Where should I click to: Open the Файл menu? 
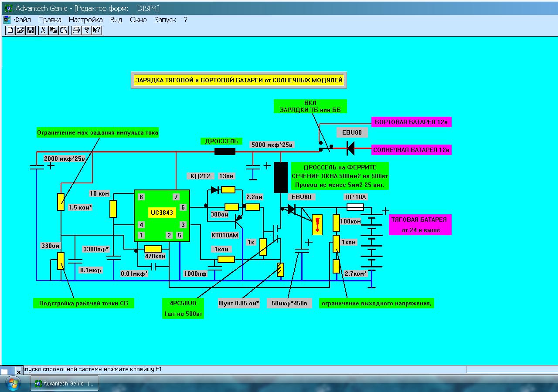(22, 20)
